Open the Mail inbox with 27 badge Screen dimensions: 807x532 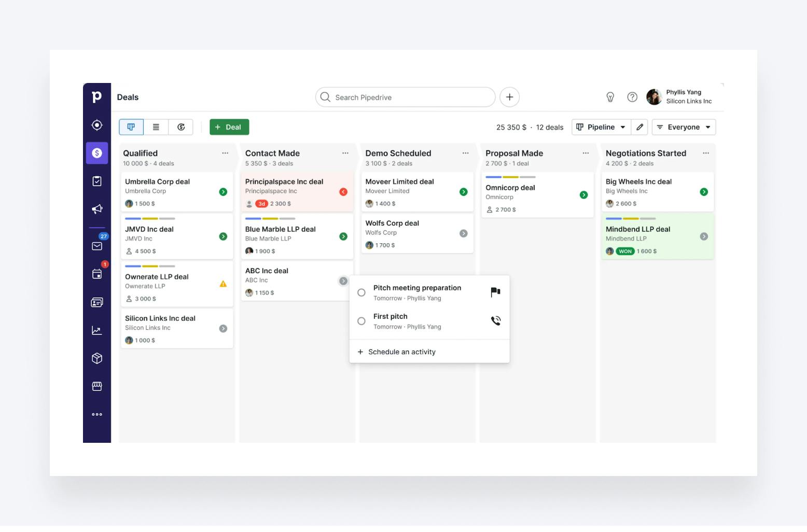pos(97,246)
